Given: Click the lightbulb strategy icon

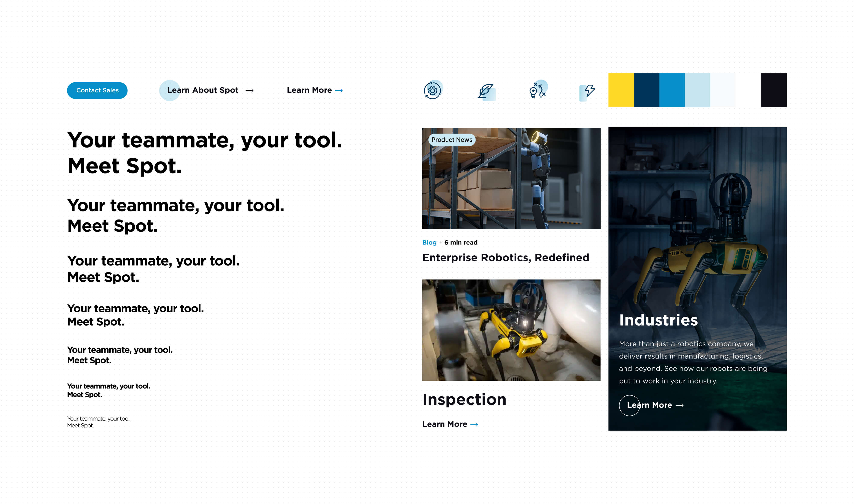Looking at the screenshot, I should (537, 90).
